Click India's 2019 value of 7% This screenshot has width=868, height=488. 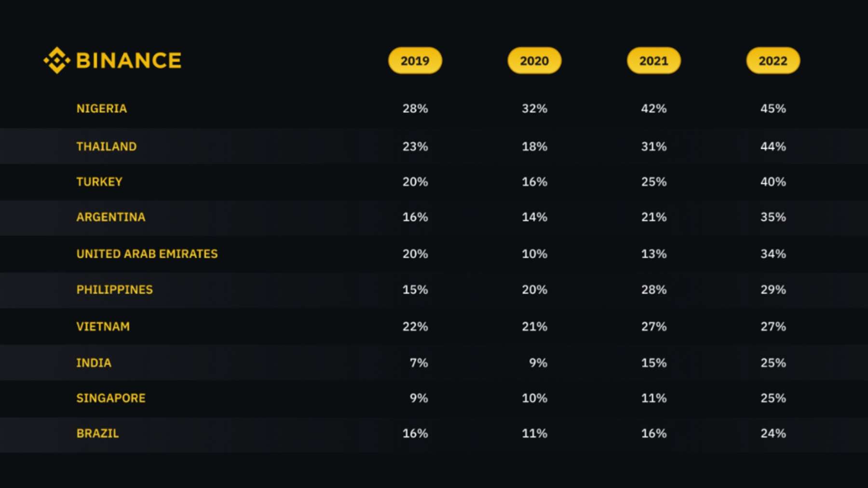(419, 363)
